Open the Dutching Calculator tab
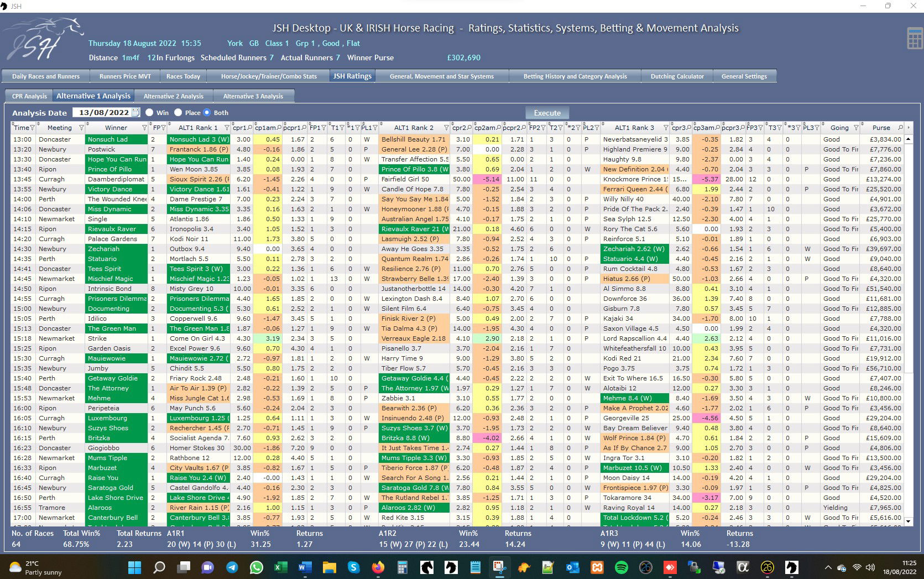Image resolution: width=924 pixels, height=579 pixels. point(677,76)
